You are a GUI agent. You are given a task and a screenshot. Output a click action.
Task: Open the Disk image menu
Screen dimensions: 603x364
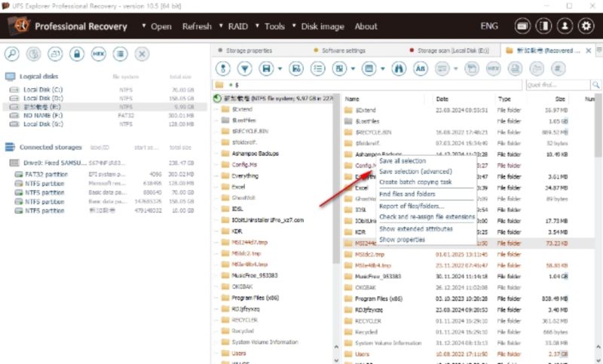[323, 26]
